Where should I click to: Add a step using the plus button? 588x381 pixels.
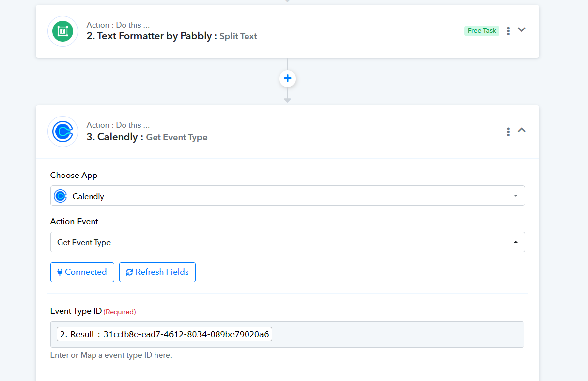pos(288,78)
